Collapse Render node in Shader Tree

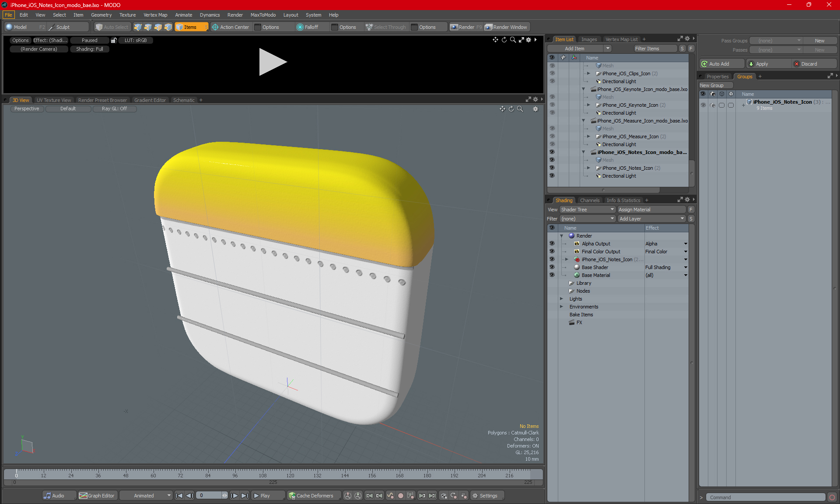click(x=562, y=236)
